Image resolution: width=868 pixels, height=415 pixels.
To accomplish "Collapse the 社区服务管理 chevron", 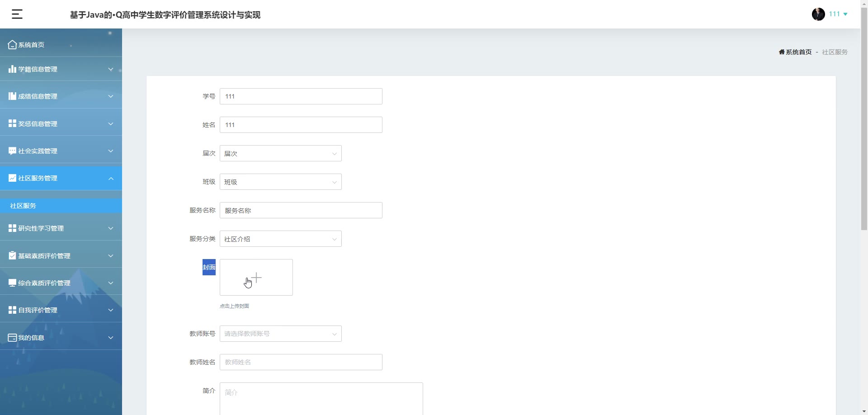I will coord(111,179).
